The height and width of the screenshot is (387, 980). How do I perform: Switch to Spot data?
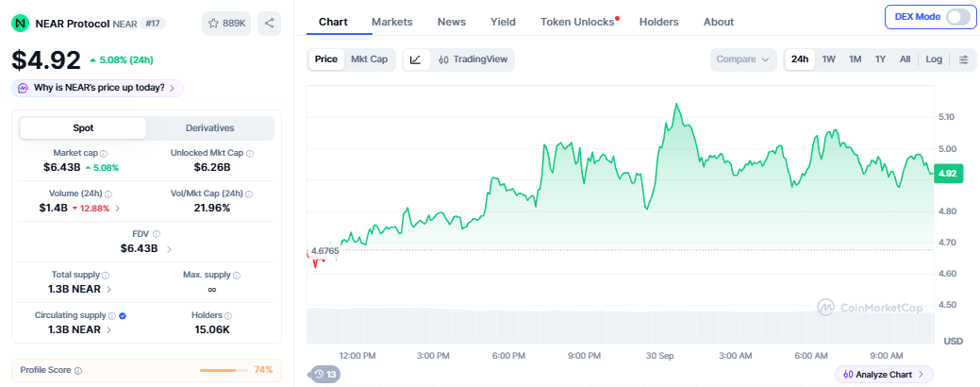click(83, 128)
